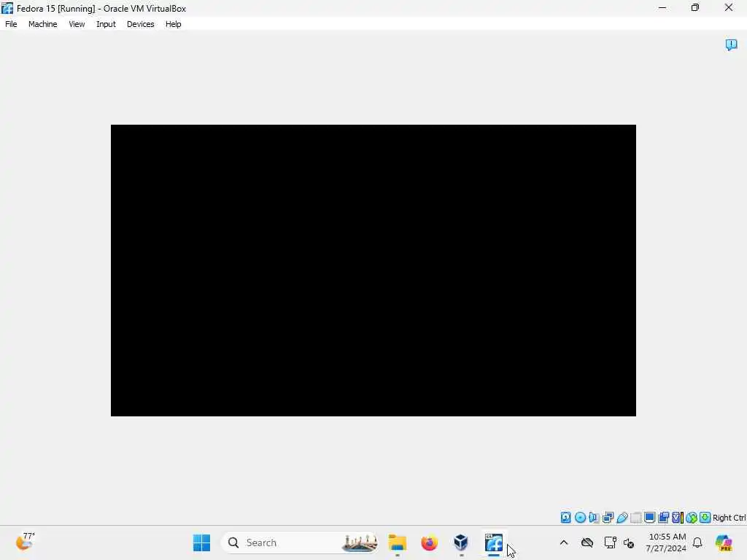Open the View menu

77,24
